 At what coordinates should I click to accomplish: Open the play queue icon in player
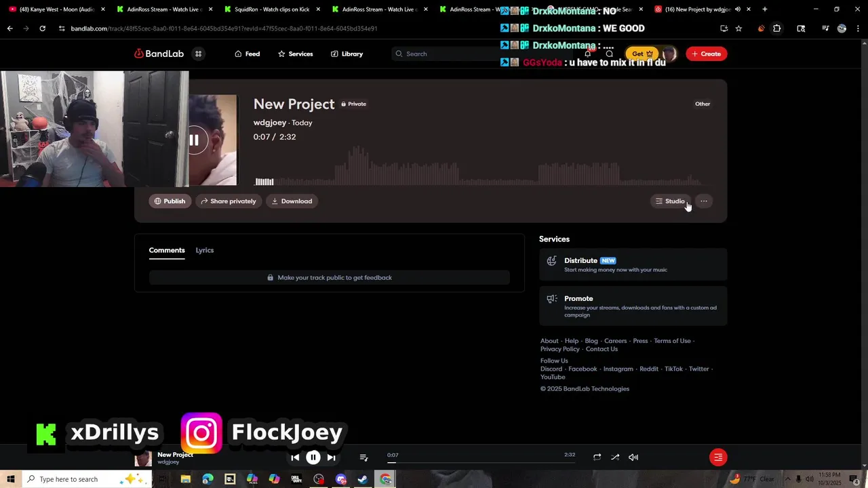click(x=363, y=457)
